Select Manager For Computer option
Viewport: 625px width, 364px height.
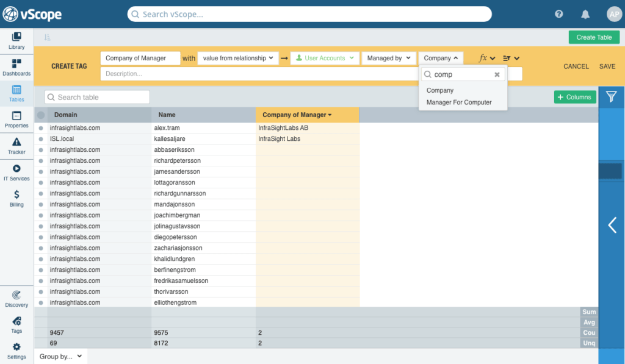click(459, 102)
